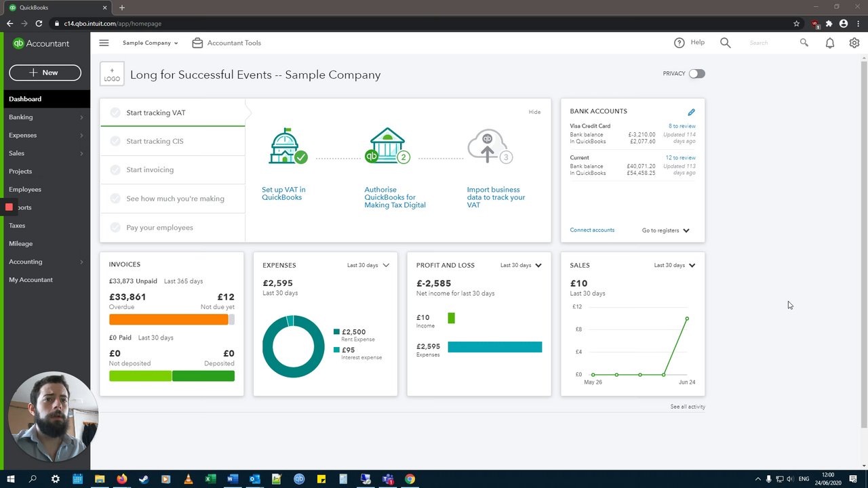This screenshot has height=488, width=868.
Task: Select the Pay your employees step
Action: [x=172, y=228]
